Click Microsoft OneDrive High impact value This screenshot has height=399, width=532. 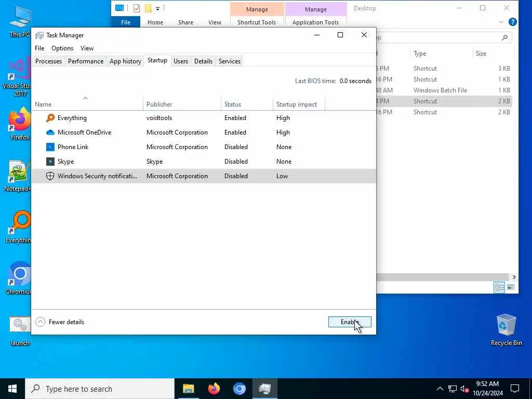283,132
